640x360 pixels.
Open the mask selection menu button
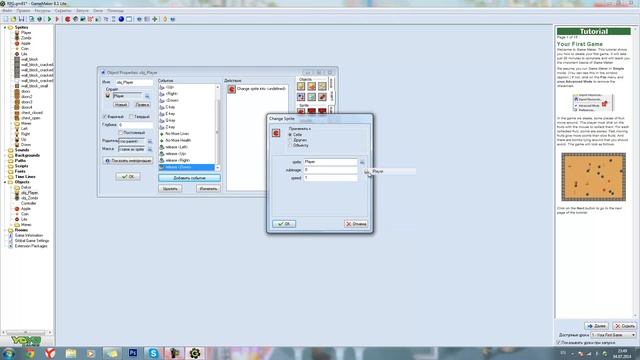150,149
